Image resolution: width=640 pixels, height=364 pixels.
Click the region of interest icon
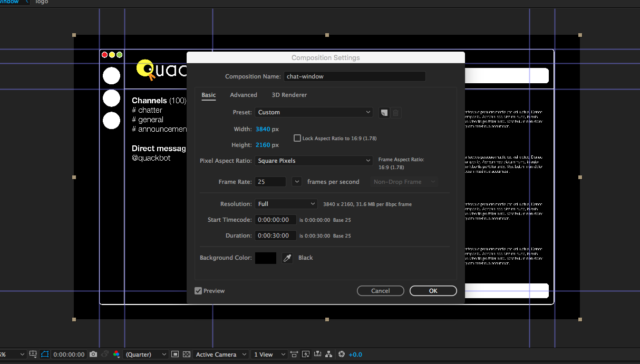176,355
